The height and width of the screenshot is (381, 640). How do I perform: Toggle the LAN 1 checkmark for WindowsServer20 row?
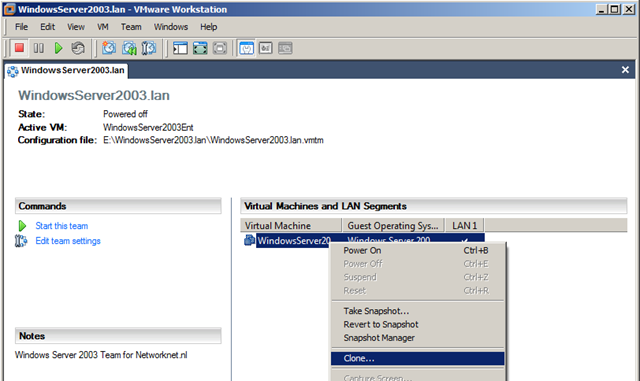tap(464, 240)
